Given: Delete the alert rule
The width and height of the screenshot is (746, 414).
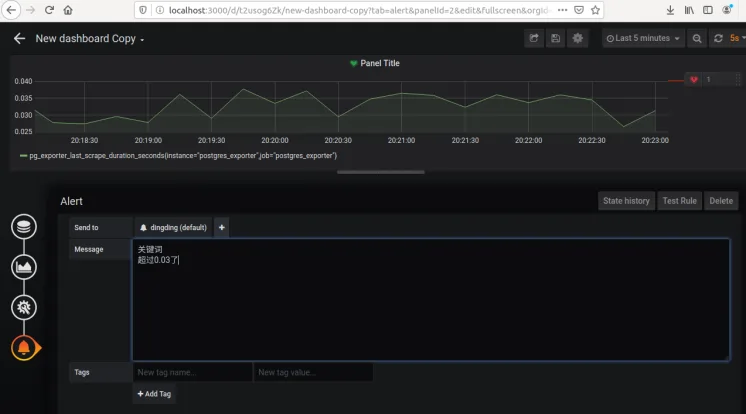Looking at the screenshot, I should pyautogui.click(x=721, y=201).
